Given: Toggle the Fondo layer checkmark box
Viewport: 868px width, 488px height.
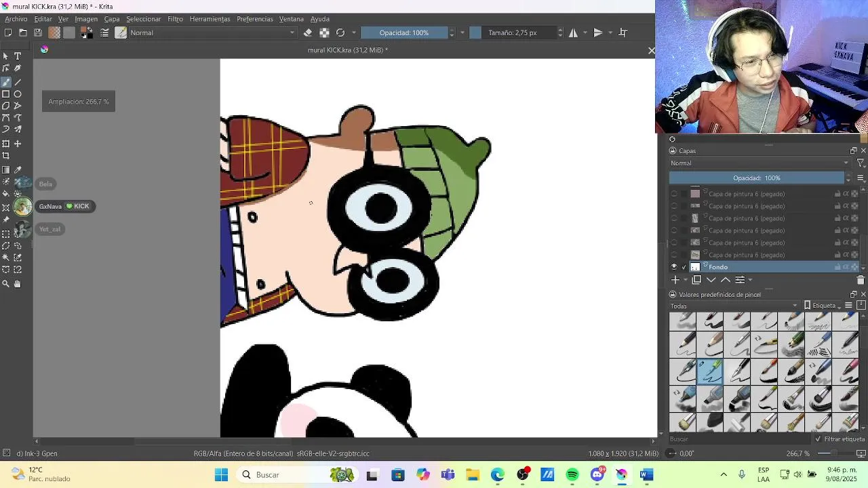Looking at the screenshot, I should [684, 267].
